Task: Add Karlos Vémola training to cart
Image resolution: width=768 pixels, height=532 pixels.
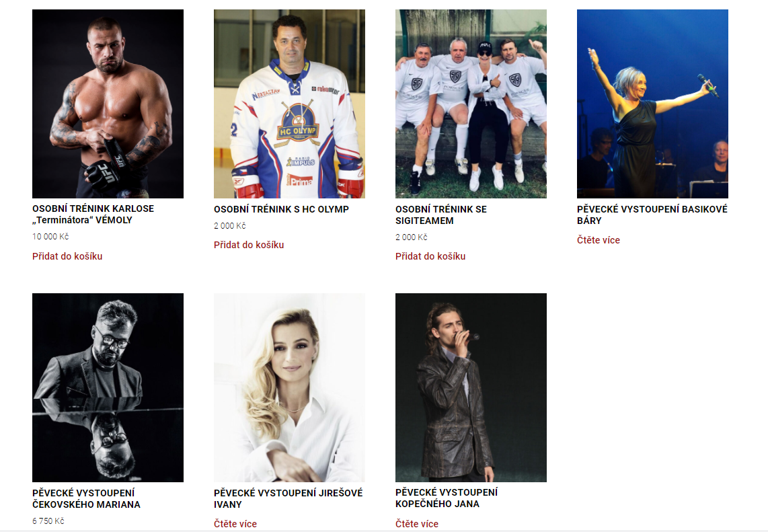Action: [67, 256]
